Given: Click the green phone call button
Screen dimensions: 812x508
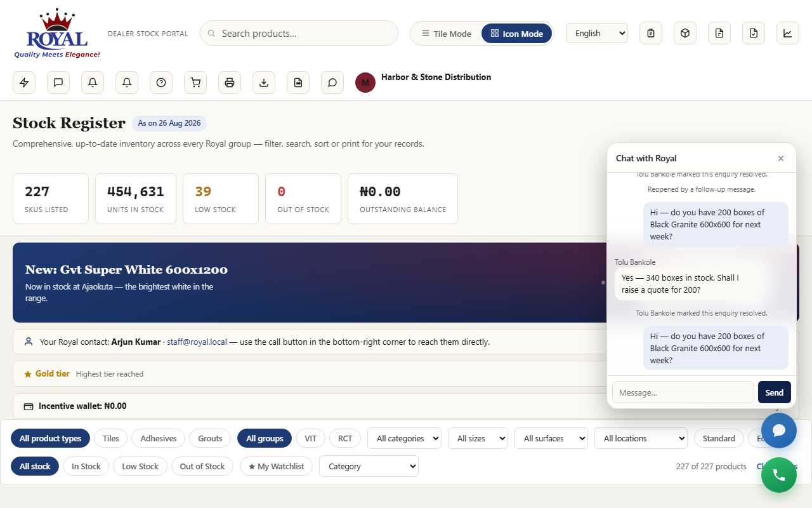Looking at the screenshot, I should tap(779, 475).
